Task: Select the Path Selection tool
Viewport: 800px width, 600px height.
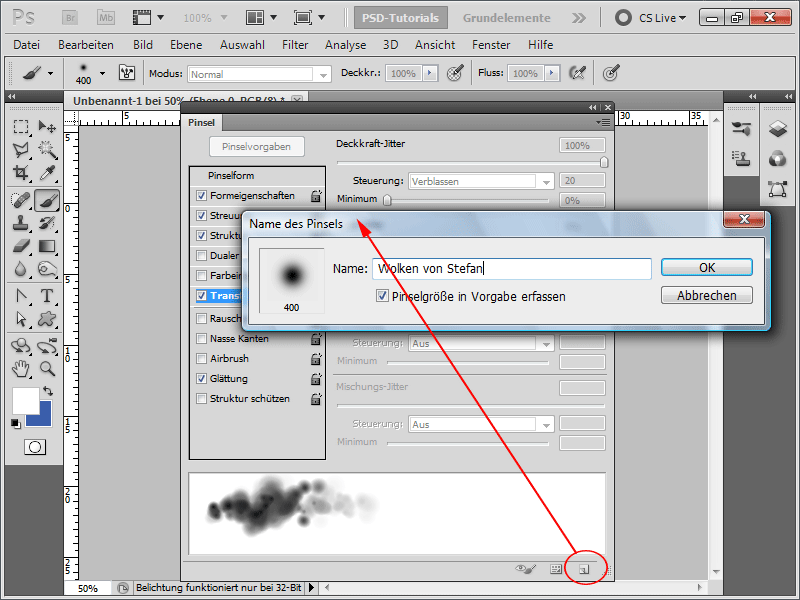Action: point(20,319)
